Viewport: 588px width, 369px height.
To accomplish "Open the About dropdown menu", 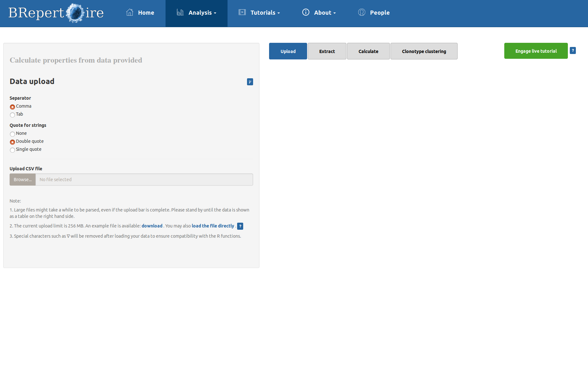I will pos(325,13).
